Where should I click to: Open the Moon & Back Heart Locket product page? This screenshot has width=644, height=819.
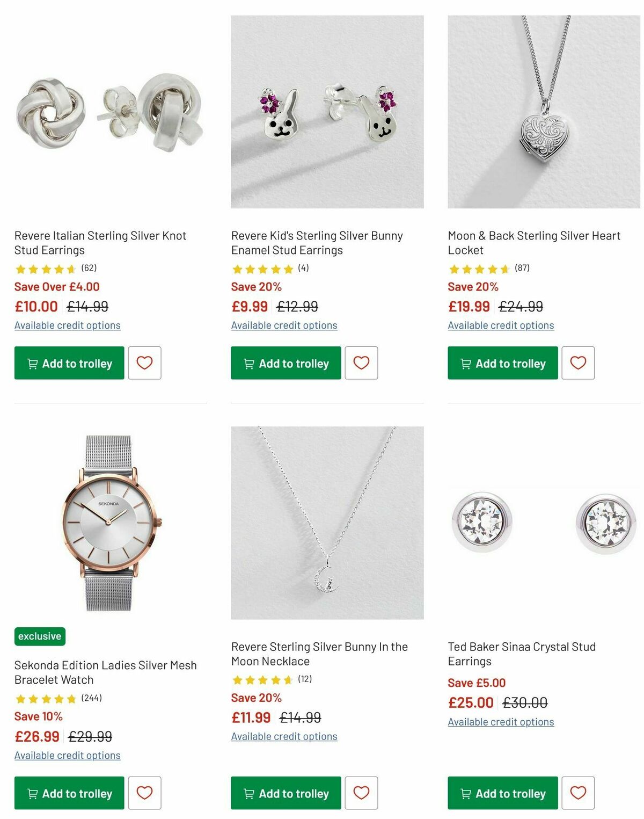[534, 242]
